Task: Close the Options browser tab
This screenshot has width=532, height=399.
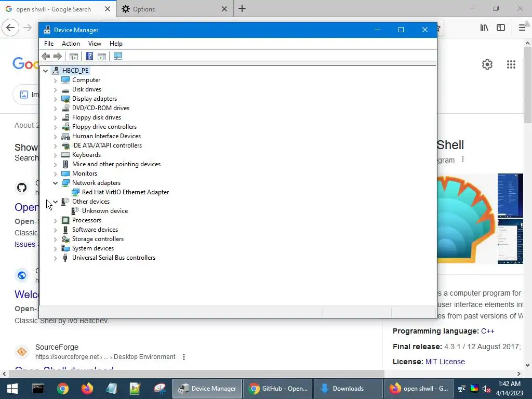Action: (224, 9)
